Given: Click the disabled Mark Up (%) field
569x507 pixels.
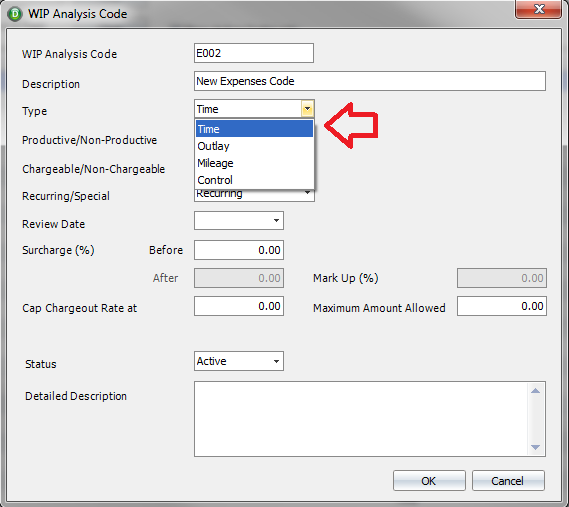Looking at the screenshot, I should 502,278.
